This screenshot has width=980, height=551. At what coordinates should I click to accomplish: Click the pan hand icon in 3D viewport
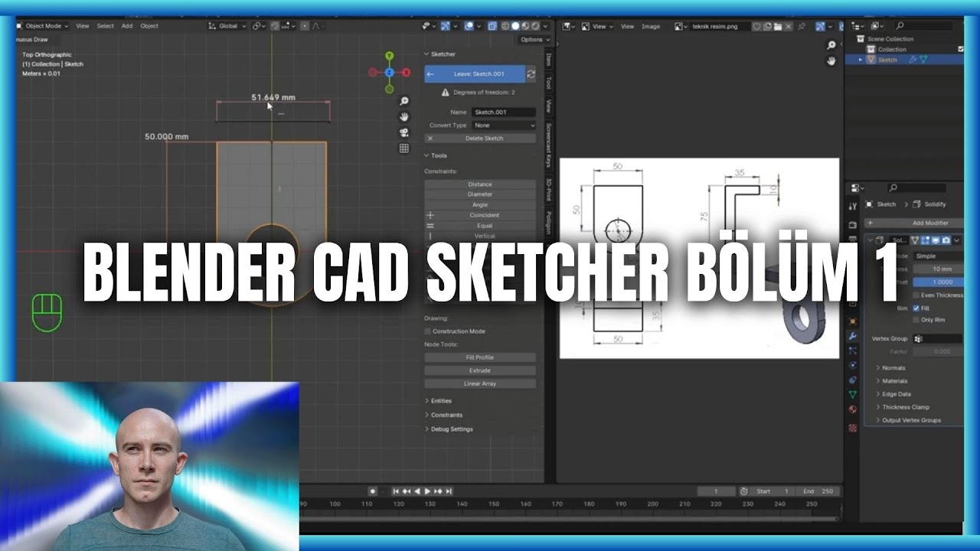[x=404, y=116]
